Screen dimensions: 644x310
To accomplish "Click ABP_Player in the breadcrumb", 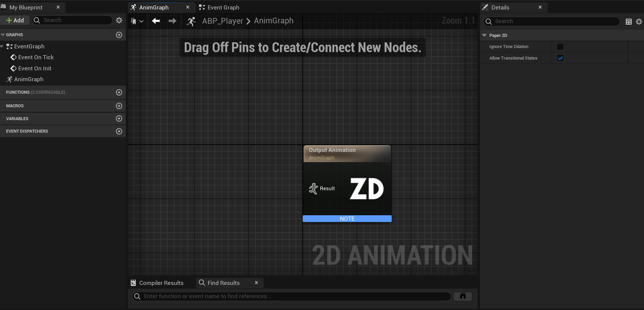I will coord(223,21).
